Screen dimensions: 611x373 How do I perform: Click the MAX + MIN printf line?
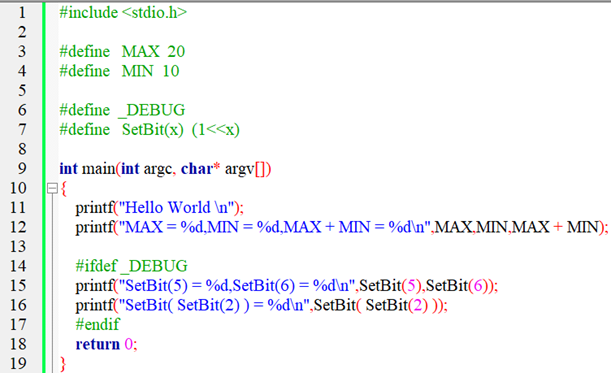click(341, 227)
